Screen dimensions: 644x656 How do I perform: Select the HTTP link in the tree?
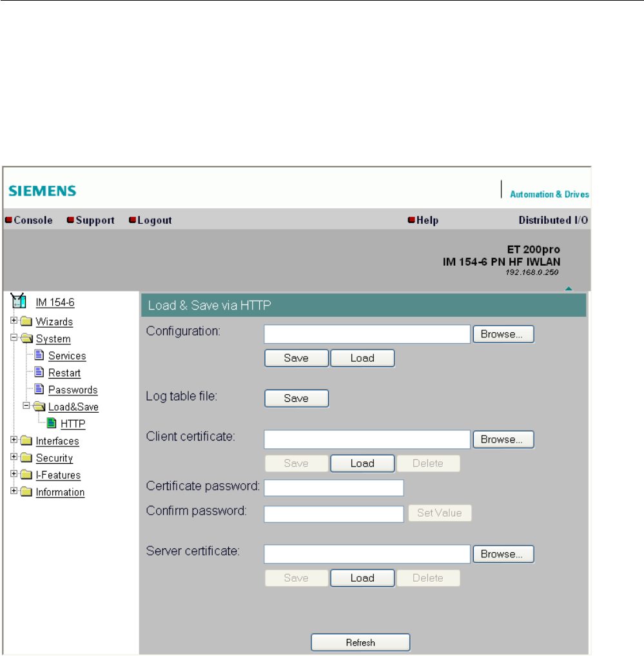tap(73, 424)
